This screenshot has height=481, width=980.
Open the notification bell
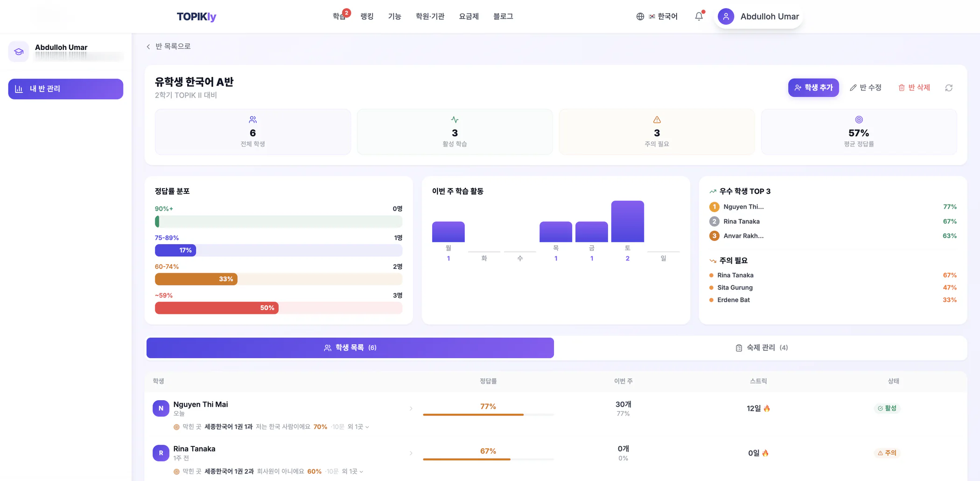(x=699, y=16)
